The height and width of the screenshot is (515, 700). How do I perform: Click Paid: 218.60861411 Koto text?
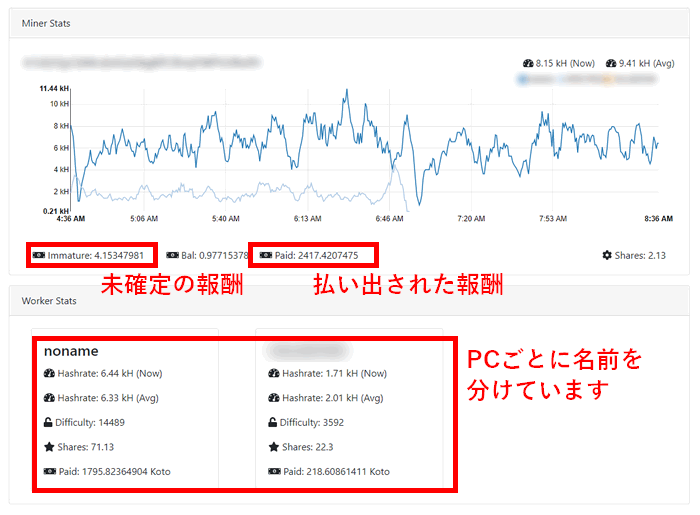pos(336,471)
